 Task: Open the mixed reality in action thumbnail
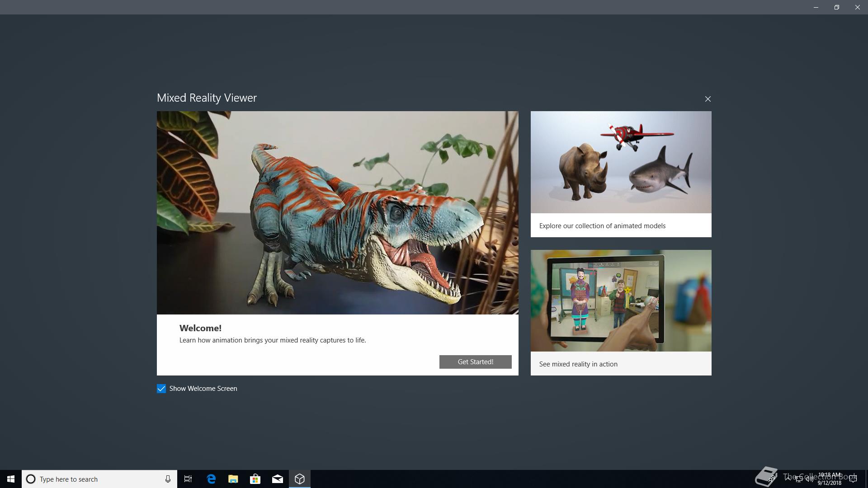pos(621,301)
